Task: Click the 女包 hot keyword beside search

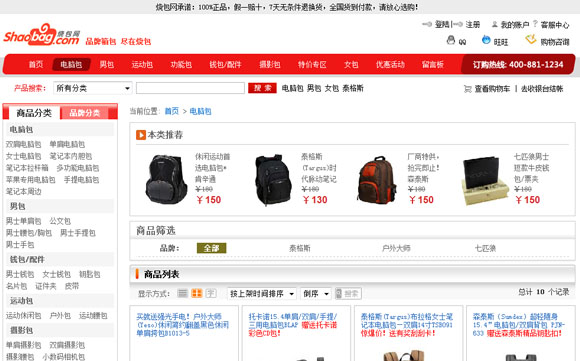Action: (332, 88)
